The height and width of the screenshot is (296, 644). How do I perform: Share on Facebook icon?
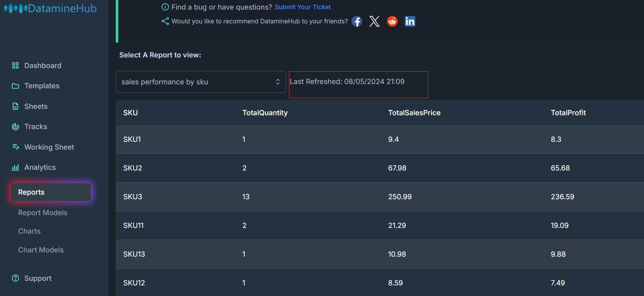357,21
